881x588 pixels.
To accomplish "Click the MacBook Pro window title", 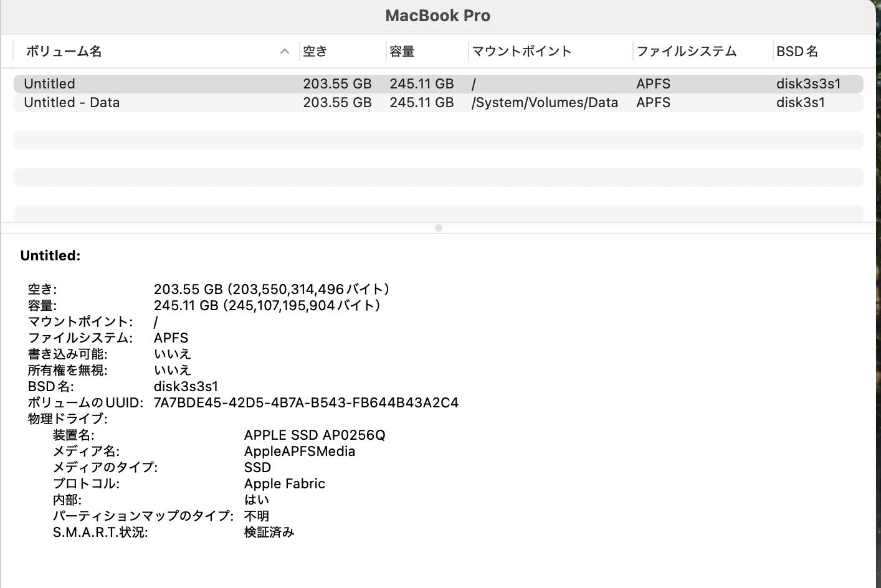I will (x=438, y=16).
